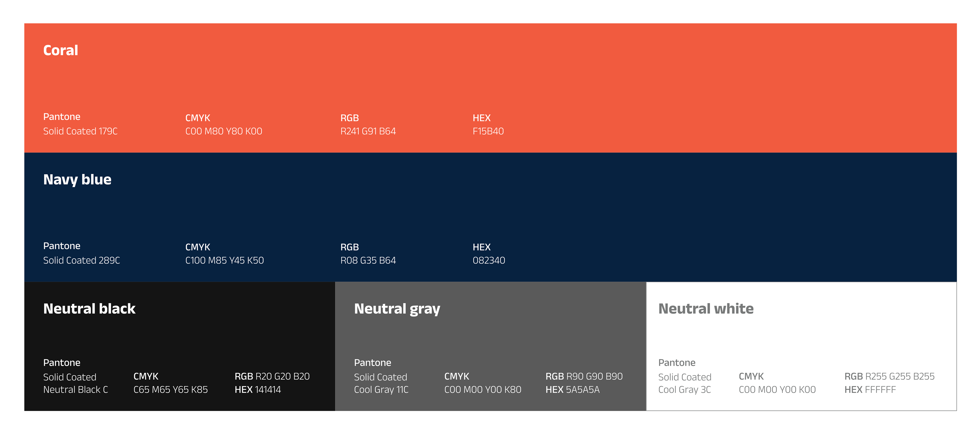Click Neutral Black C Pantone label
The image size is (980, 432).
tap(75, 389)
